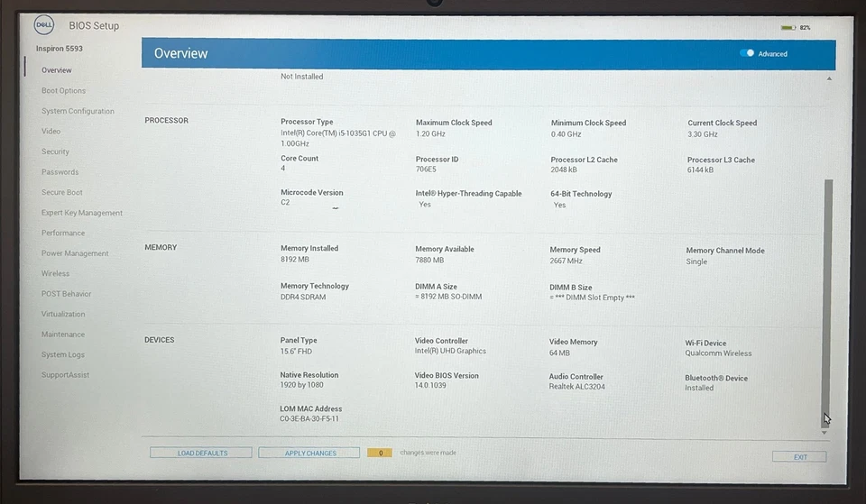Click the MEMORY section heading
The image size is (866, 504).
(161, 247)
